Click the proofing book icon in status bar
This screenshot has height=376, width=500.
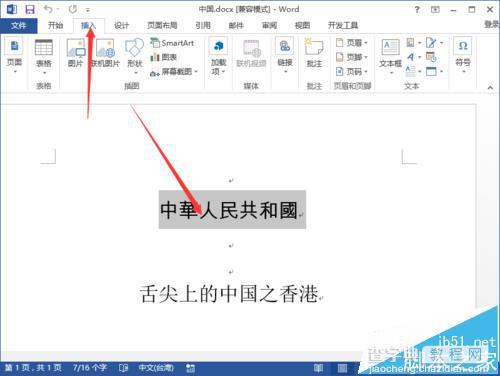tap(123, 368)
